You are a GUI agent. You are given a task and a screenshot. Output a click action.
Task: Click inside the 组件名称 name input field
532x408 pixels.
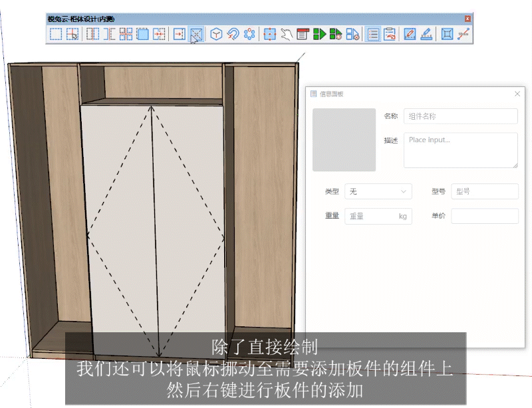tap(460, 116)
